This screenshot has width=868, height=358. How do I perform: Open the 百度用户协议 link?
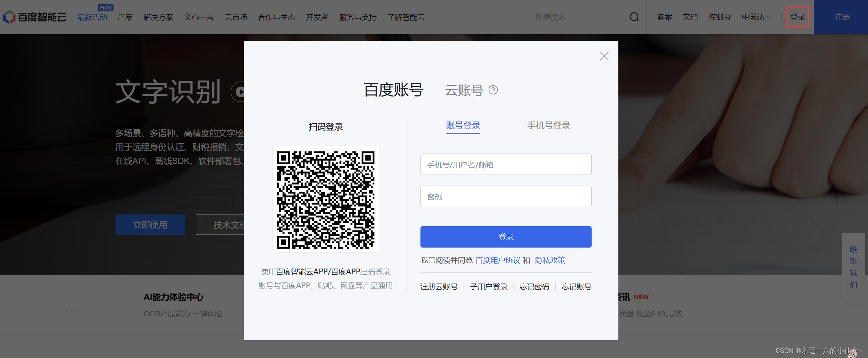point(498,260)
